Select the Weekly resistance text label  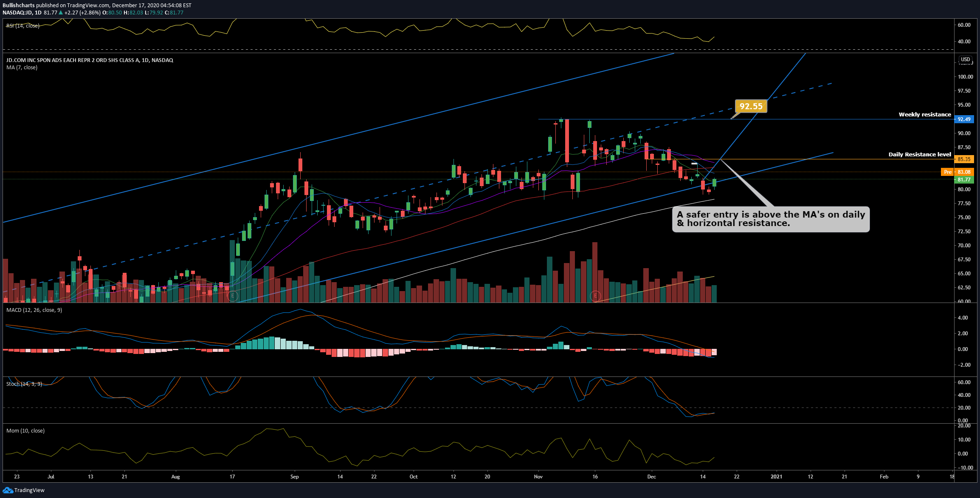point(925,115)
